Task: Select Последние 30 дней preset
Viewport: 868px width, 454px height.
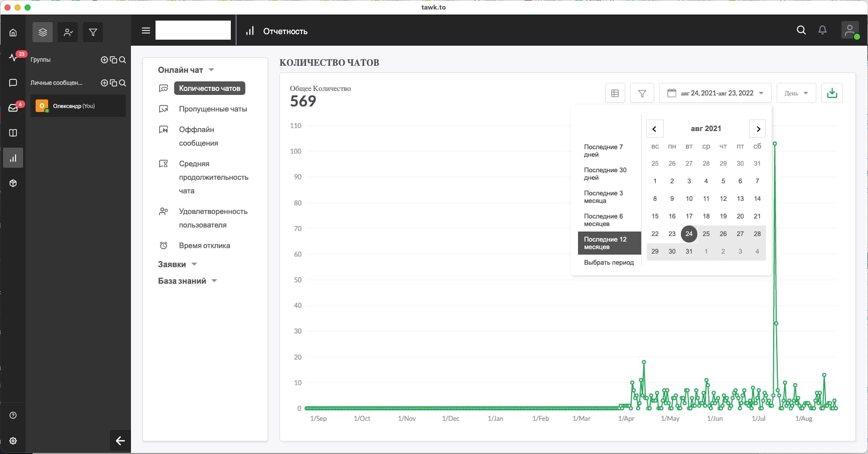Action: (605, 174)
